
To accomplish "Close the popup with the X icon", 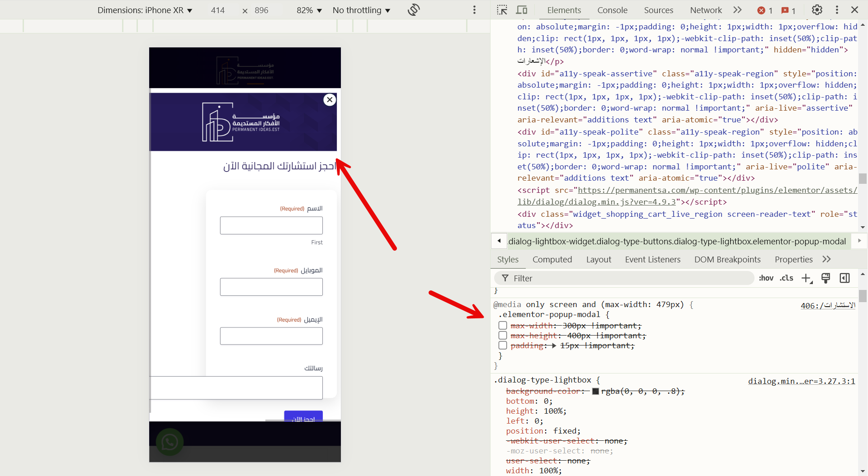I will coord(330,100).
